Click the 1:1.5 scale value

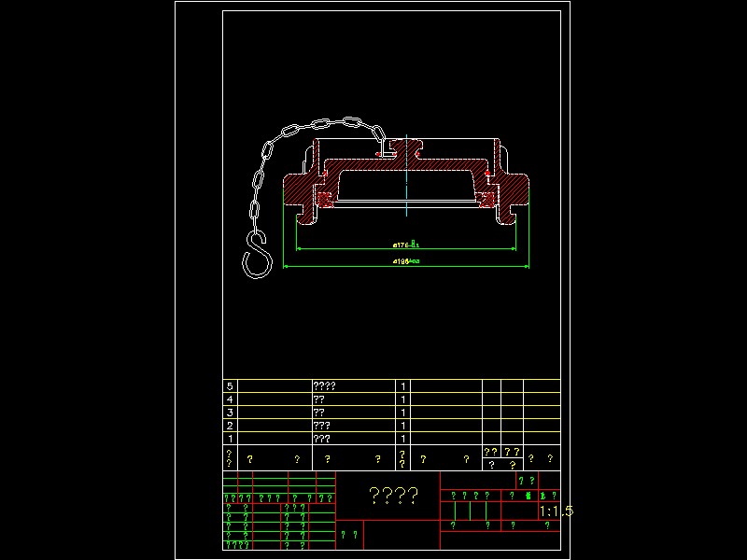(556, 511)
